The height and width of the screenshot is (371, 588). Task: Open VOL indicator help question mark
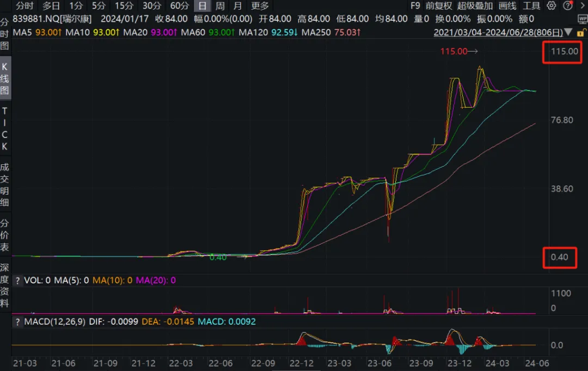[x=17, y=281]
